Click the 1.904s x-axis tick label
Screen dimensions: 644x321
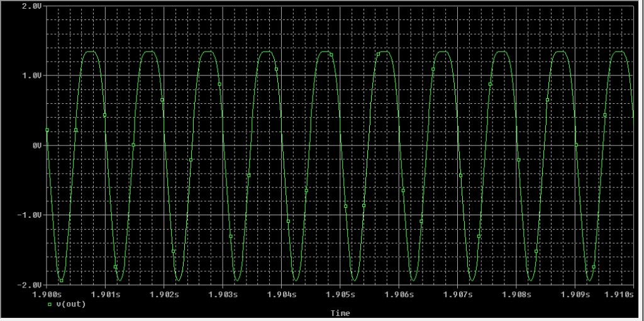click(281, 294)
